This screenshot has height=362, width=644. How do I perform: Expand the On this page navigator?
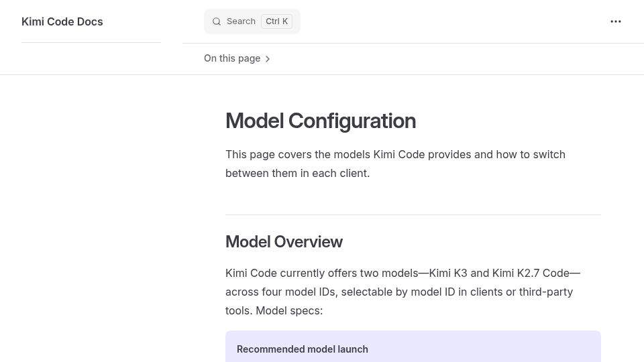pos(237,59)
